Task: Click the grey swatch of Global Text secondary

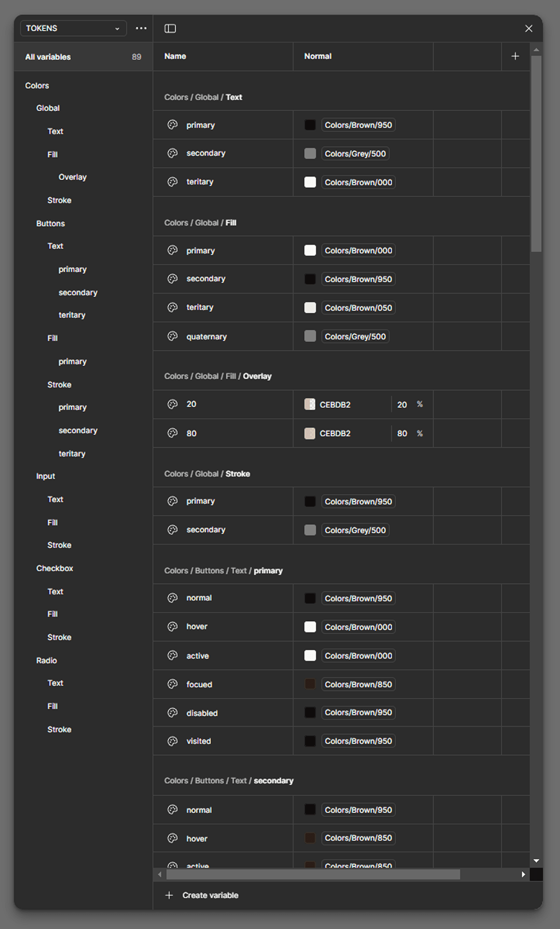Action: 310,154
